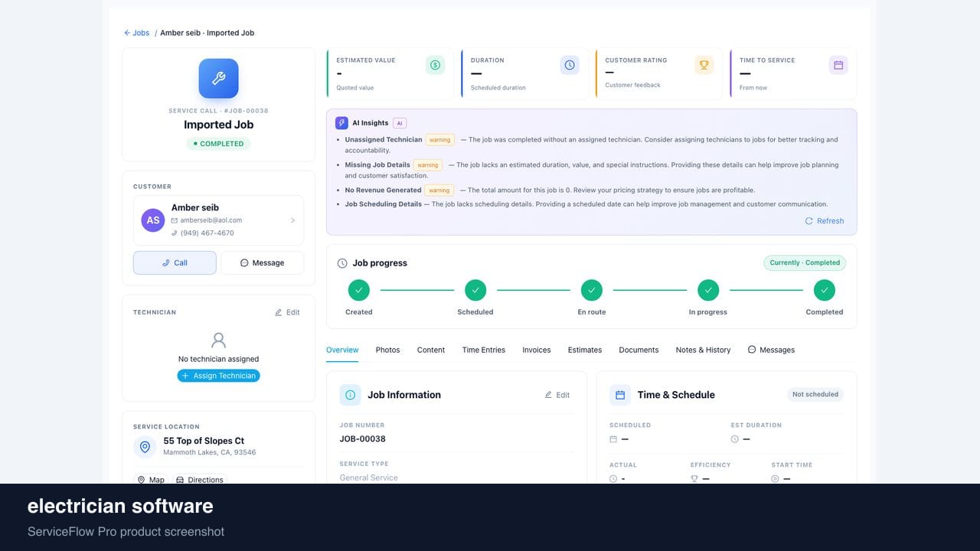Click the unassigned technician person icon
The width and height of the screenshot is (980, 551).
point(218,340)
